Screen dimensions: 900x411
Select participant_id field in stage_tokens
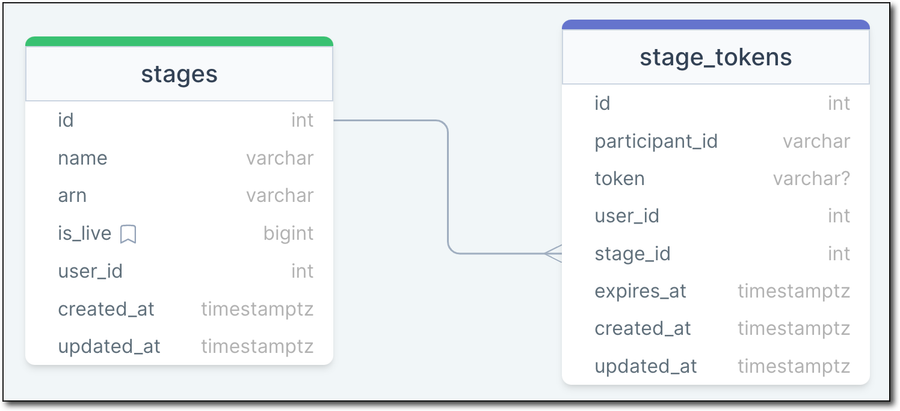(716, 141)
